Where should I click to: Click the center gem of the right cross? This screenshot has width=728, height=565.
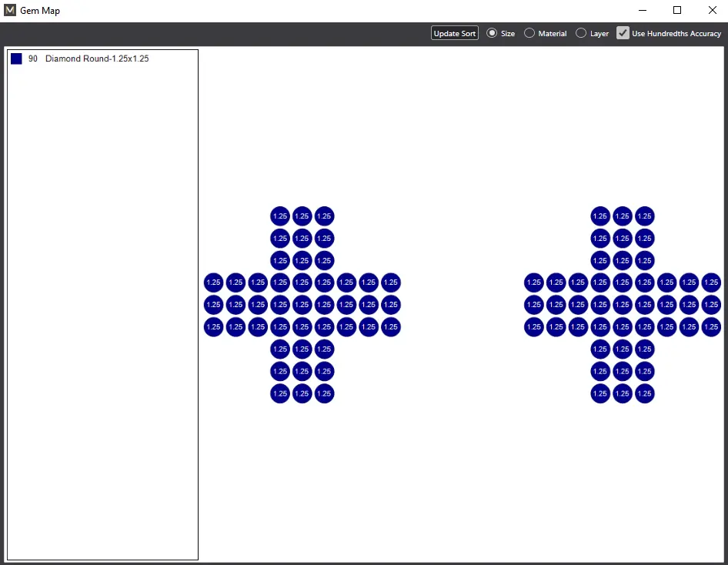[x=623, y=305]
